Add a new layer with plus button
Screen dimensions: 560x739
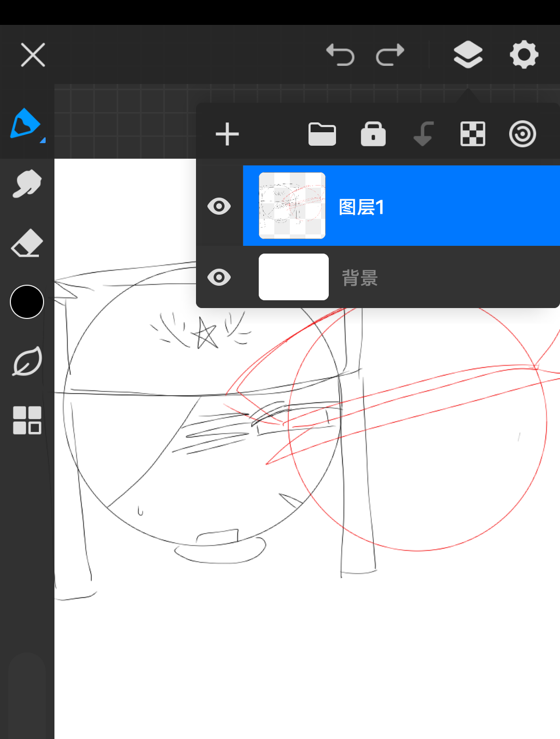[x=227, y=134]
